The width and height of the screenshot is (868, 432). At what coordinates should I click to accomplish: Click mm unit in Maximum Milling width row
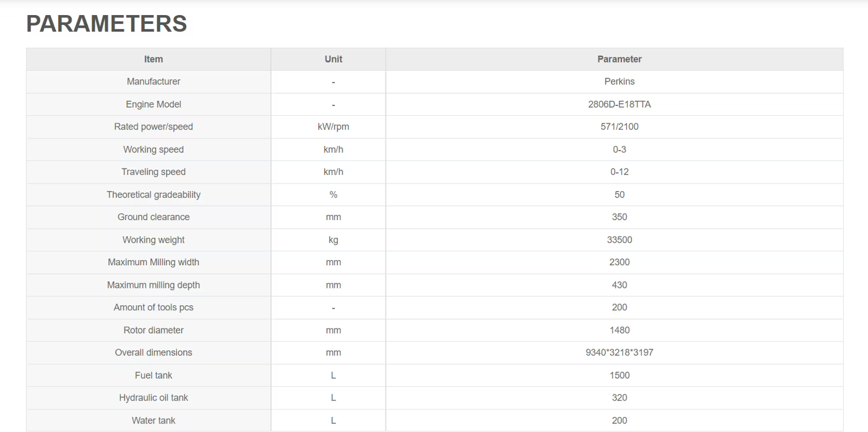coord(333,262)
